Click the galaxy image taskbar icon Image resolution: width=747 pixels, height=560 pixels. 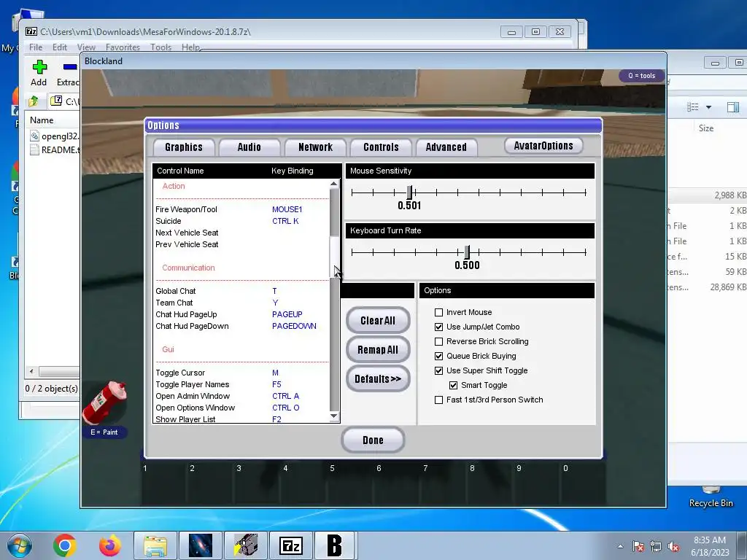coord(201,545)
